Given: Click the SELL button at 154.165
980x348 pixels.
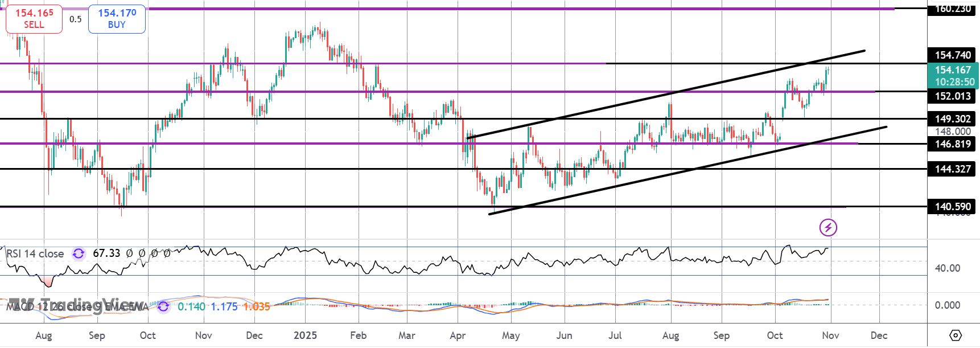Looking at the screenshot, I should pyautogui.click(x=34, y=19).
